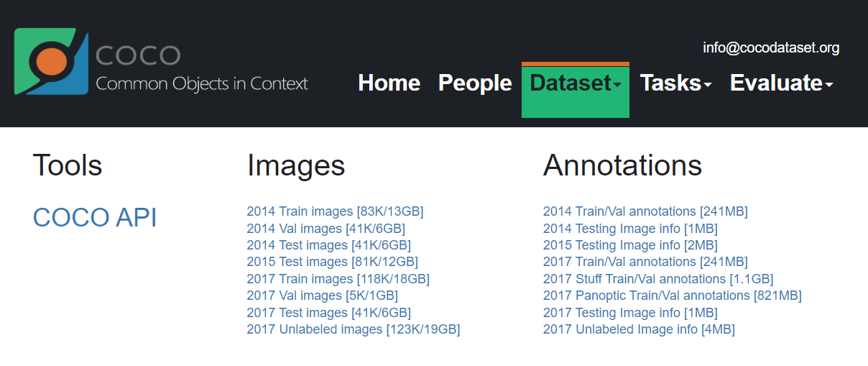
Task: Go to the Home page
Action: coord(389,83)
